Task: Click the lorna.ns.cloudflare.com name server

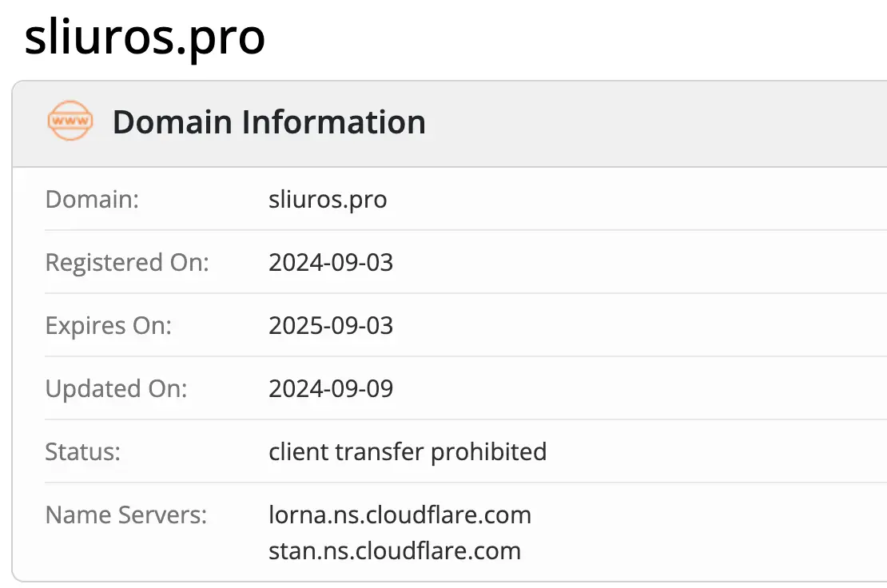Action: (400, 514)
